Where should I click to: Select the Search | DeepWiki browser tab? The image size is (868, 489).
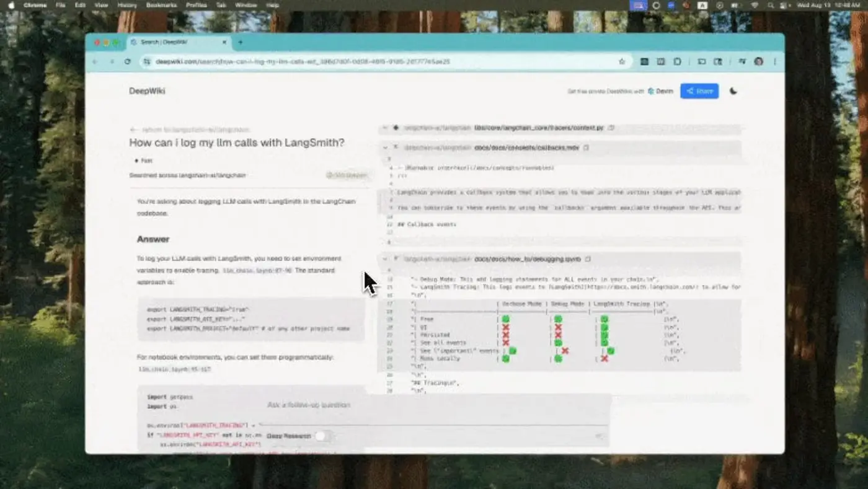179,42
